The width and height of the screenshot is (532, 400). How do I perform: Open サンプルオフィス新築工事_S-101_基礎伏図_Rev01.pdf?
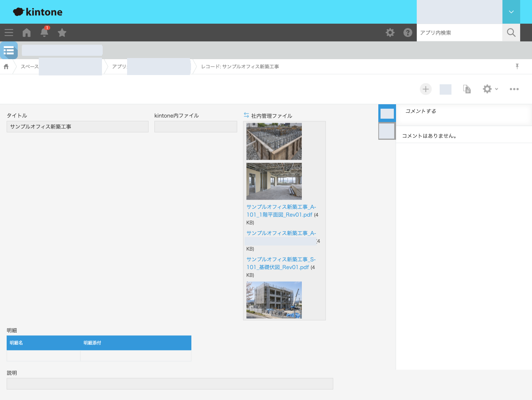[281, 263]
